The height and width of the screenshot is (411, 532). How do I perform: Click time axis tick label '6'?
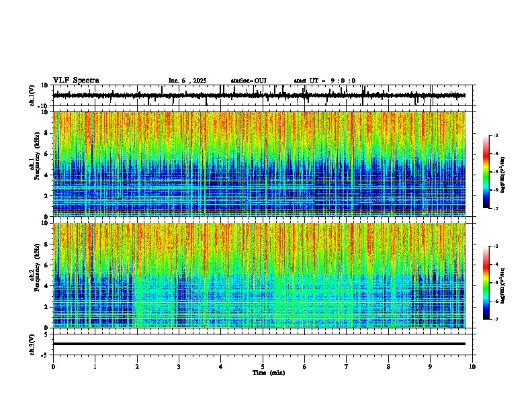(305, 367)
